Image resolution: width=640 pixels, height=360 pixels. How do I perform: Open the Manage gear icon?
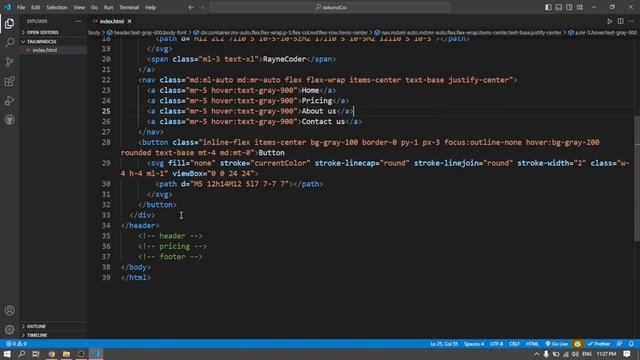(x=9, y=329)
